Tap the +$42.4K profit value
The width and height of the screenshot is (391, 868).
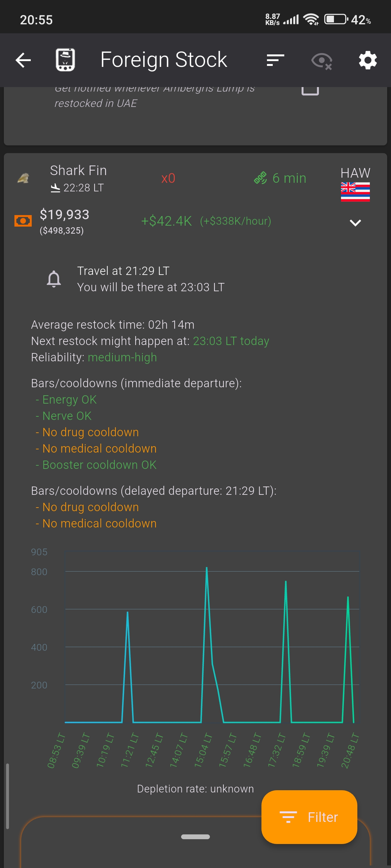pos(166,221)
